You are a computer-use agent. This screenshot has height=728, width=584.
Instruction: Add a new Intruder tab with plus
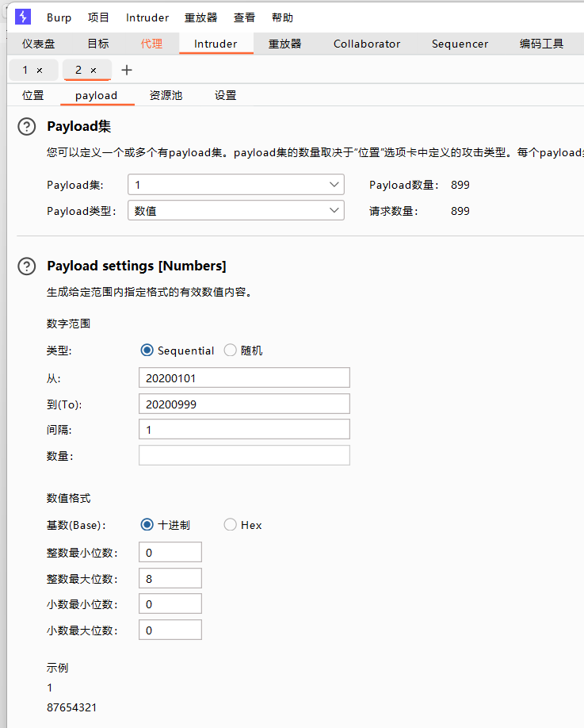127,70
